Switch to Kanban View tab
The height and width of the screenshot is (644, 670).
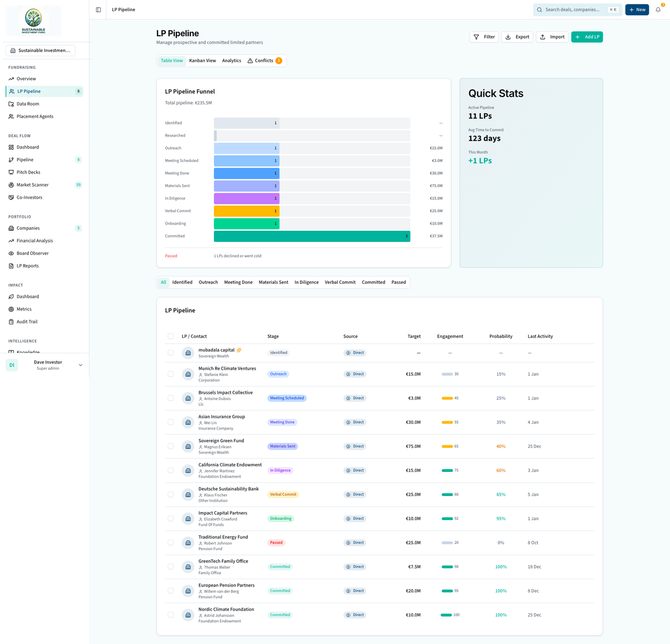(202, 61)
